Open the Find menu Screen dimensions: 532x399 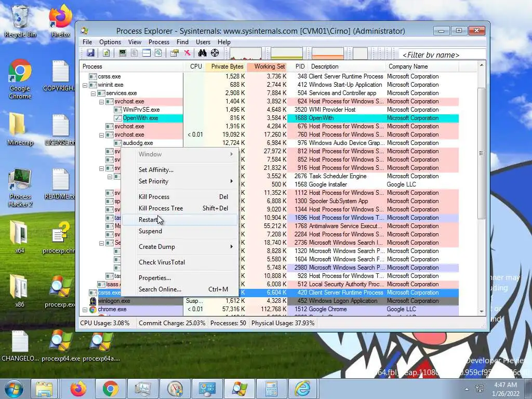(182, 42)
